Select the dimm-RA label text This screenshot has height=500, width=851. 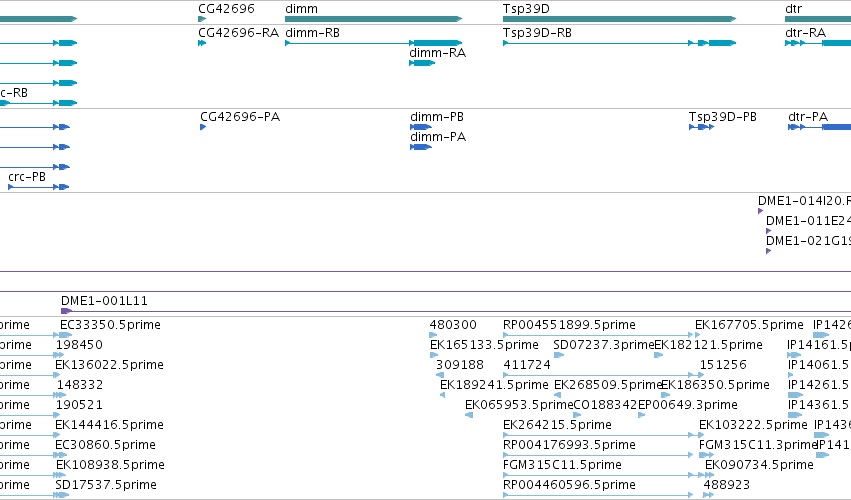[437, 53]
